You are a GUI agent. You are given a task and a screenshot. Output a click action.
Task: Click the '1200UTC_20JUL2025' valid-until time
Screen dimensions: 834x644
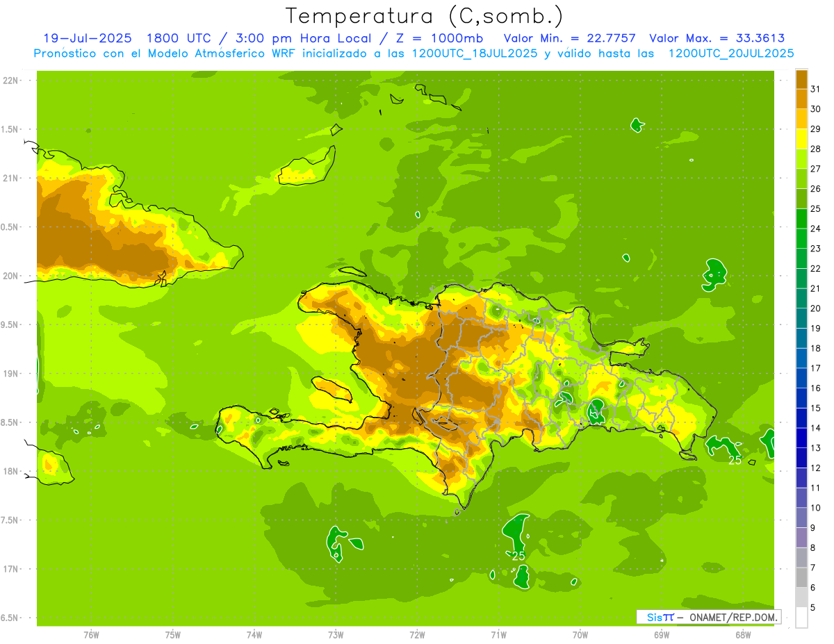(x=731, y=53)
